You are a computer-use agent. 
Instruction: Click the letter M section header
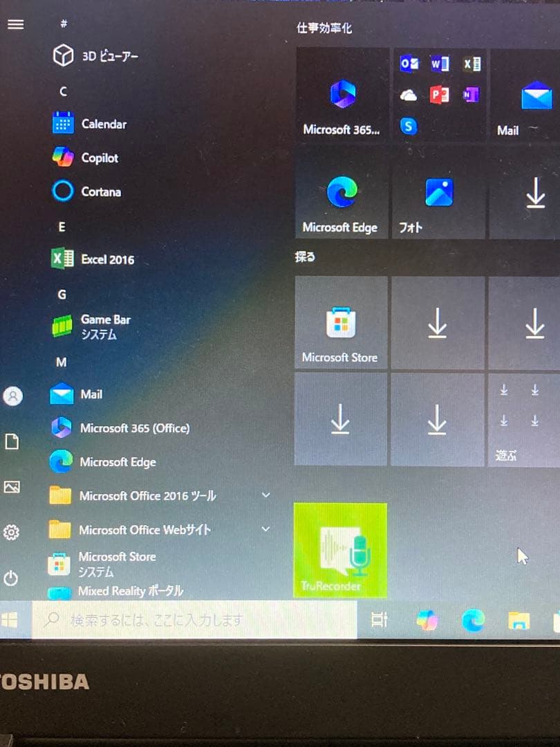click(x=62, y=362)
